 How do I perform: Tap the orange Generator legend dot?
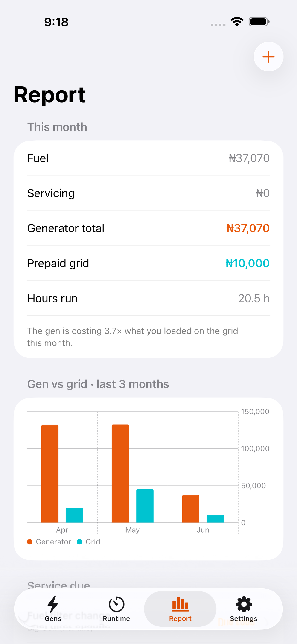(30, 542)
